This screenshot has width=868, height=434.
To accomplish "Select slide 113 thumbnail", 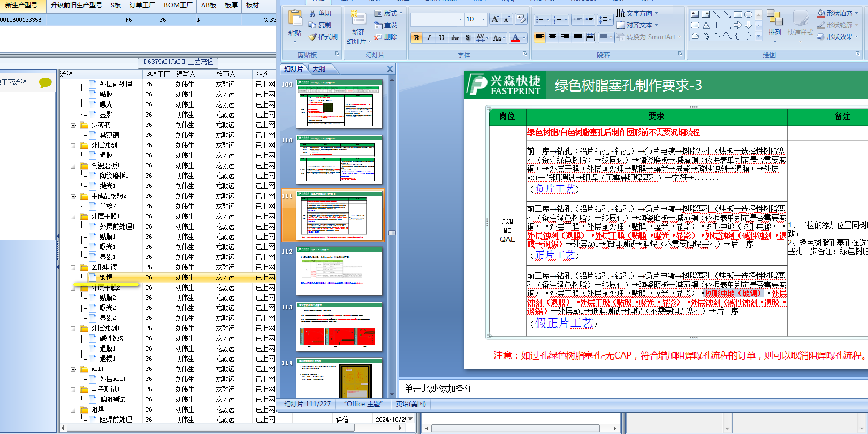I will [339, 327].
